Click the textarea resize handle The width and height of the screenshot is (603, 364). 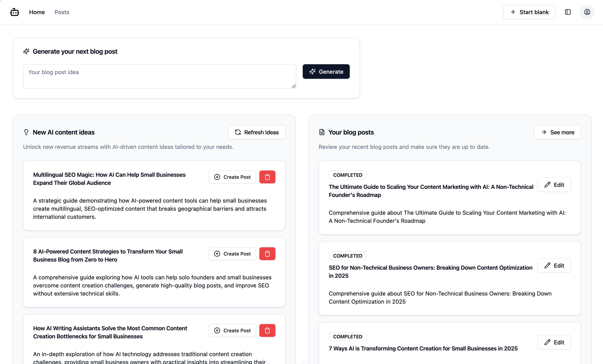pos(293,86)
